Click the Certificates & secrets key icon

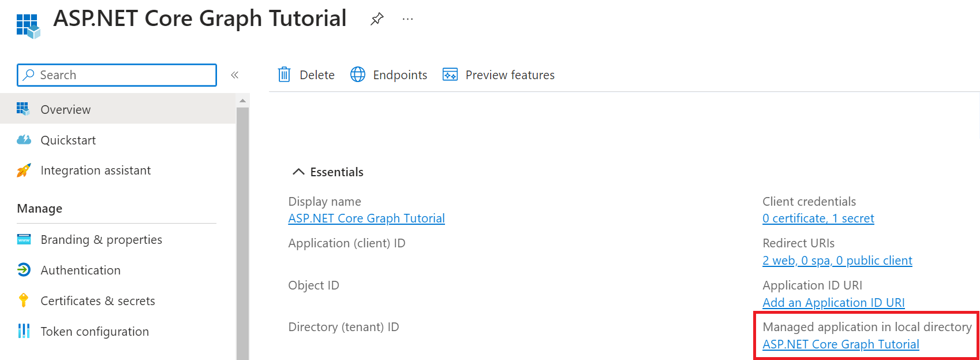24,300
